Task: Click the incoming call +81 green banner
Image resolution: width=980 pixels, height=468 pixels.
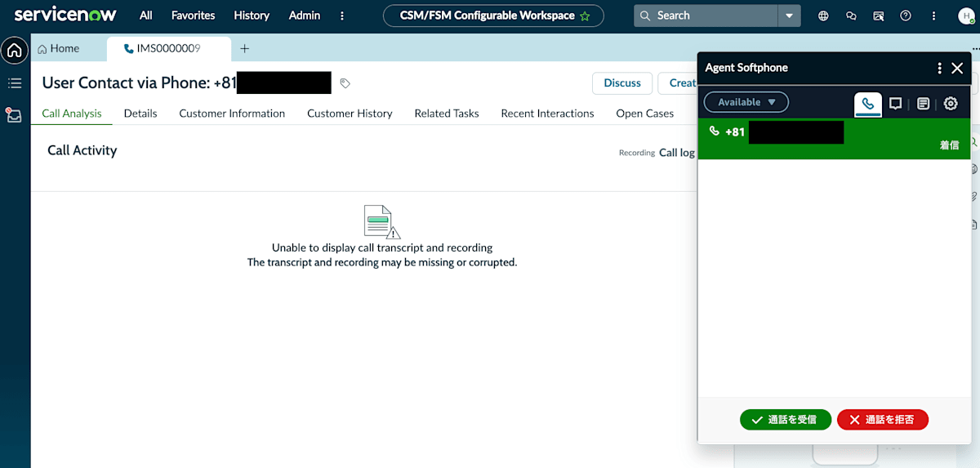Action: click(834, 138)
